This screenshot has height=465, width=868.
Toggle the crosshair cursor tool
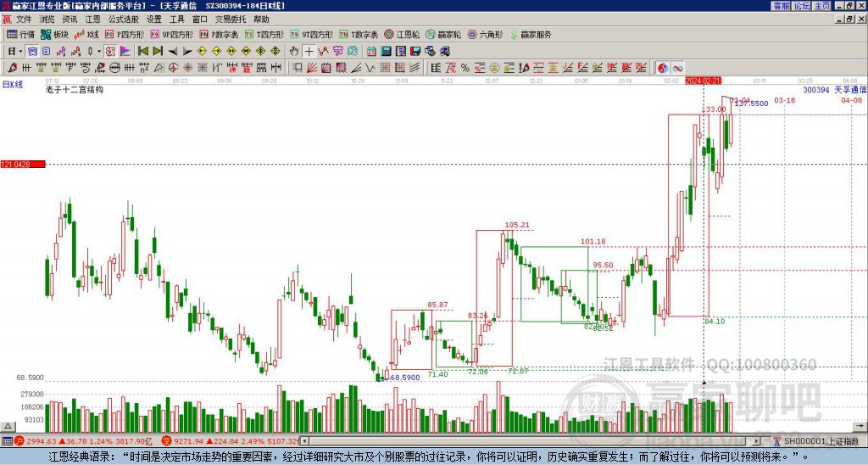coord(309,51)
